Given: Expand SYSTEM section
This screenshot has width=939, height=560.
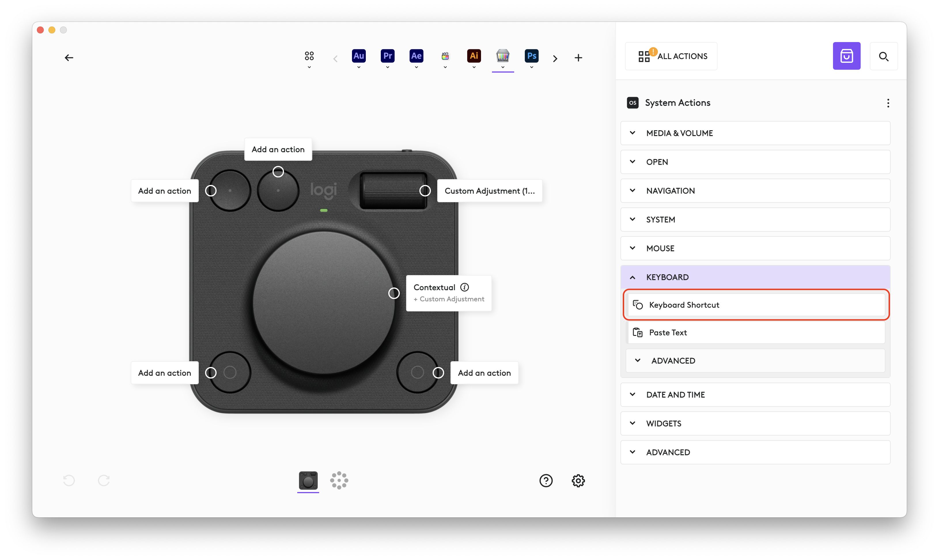Looking at the screenshot, I should tap(755, 220).
